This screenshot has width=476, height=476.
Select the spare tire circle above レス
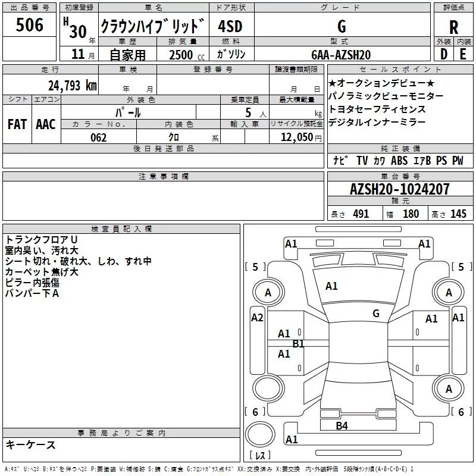click(x=260, y=434)
